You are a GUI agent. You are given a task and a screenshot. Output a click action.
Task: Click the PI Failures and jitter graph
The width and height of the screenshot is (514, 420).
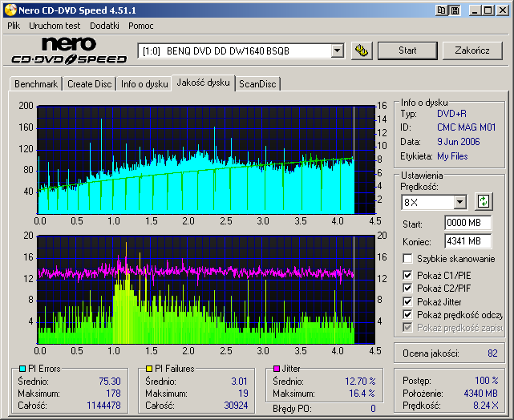point(206,289)
